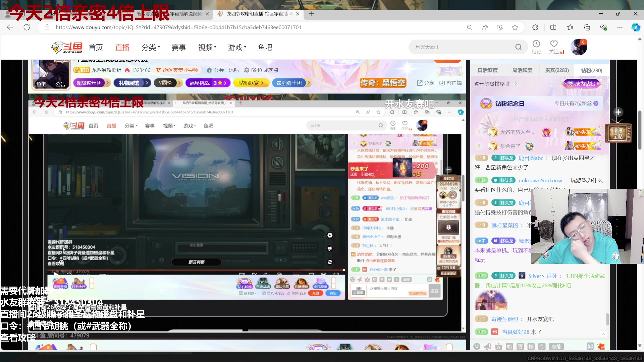This screenshot has width=644, height=362.
Task: Click the red packet icon in chat toolbar
Action: [x=601, y=346]
